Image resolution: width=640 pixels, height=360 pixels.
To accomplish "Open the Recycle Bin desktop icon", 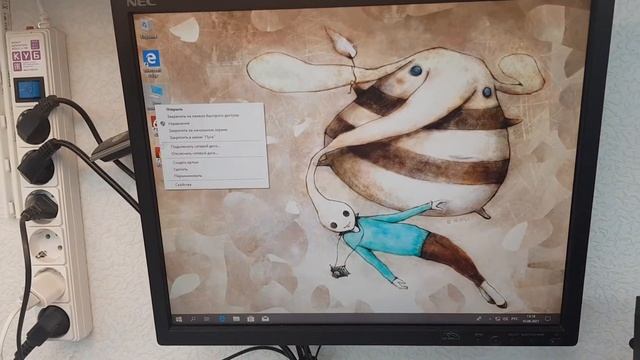I will click(x=147, y=29).
